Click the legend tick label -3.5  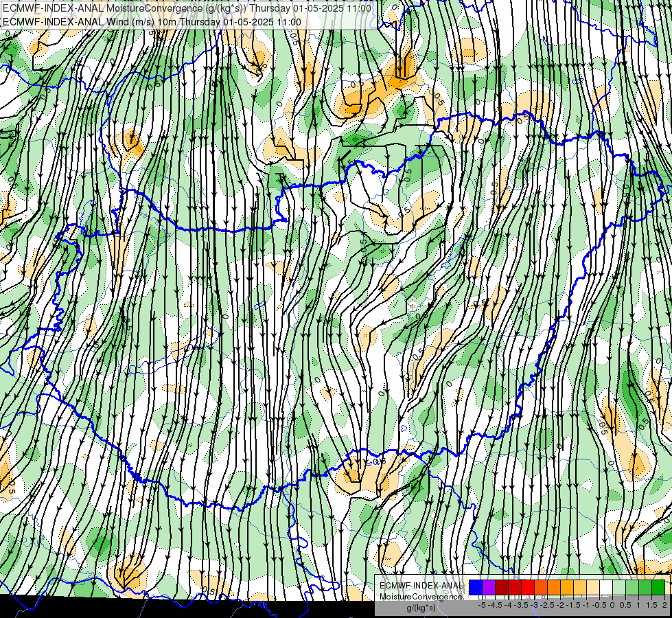(521, 605)
